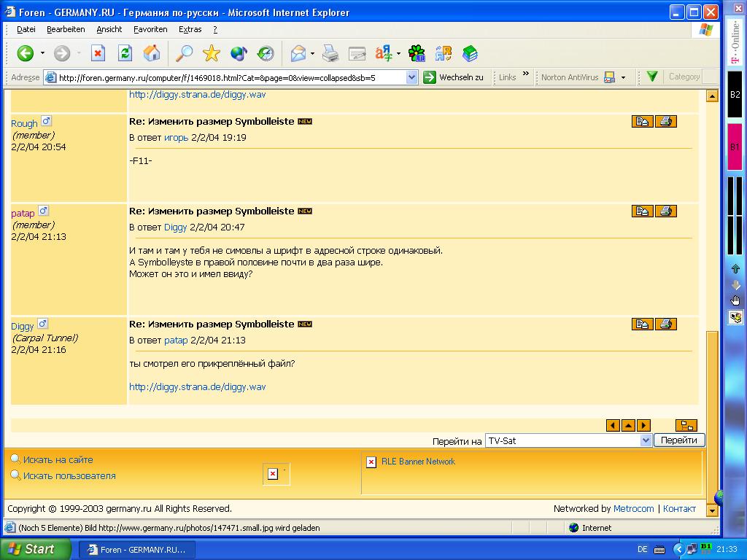Open patap's user profile link
The image size is (747, 560).
coord(23,214)
